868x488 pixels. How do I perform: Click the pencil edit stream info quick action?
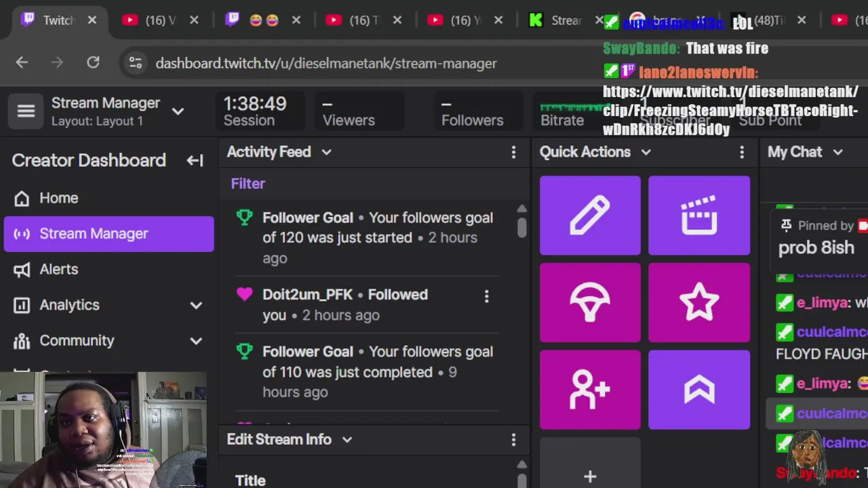click(x=590, y=216)
